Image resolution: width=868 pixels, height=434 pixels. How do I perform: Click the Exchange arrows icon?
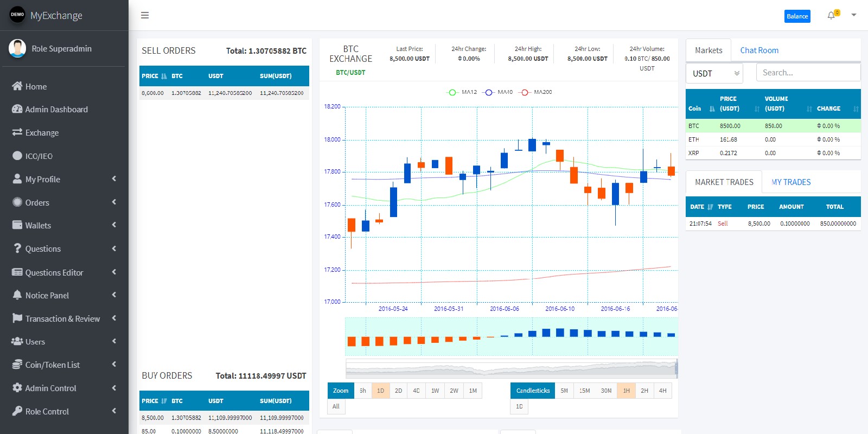[x=17, y=132]
